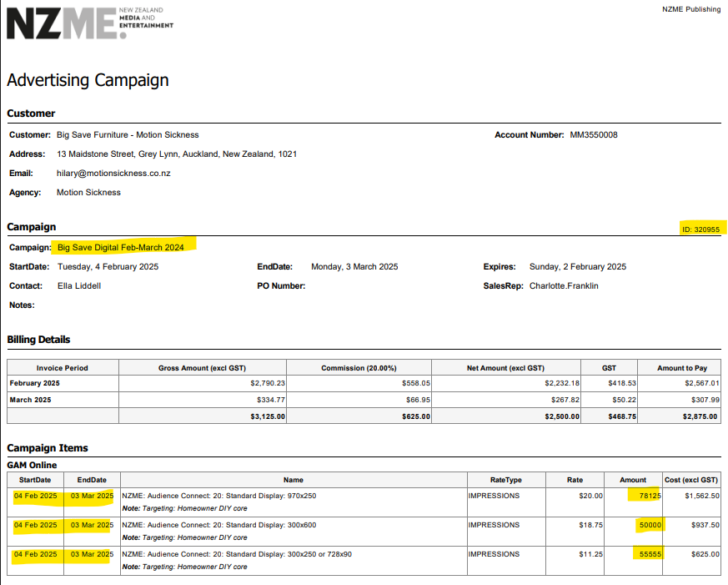Select account number MM3550008
This screenshot has height=585, width=728.
pyautogui.click(x=593, y=134)
